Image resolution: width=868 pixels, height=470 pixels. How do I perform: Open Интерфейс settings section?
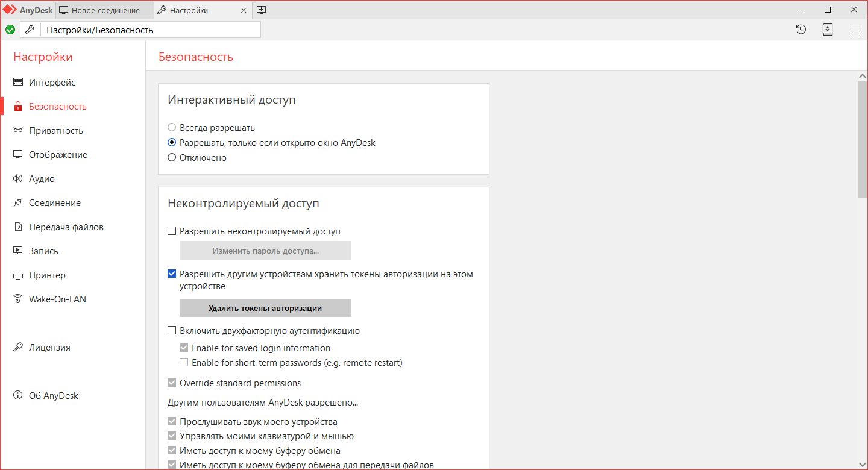pos(72,83)
